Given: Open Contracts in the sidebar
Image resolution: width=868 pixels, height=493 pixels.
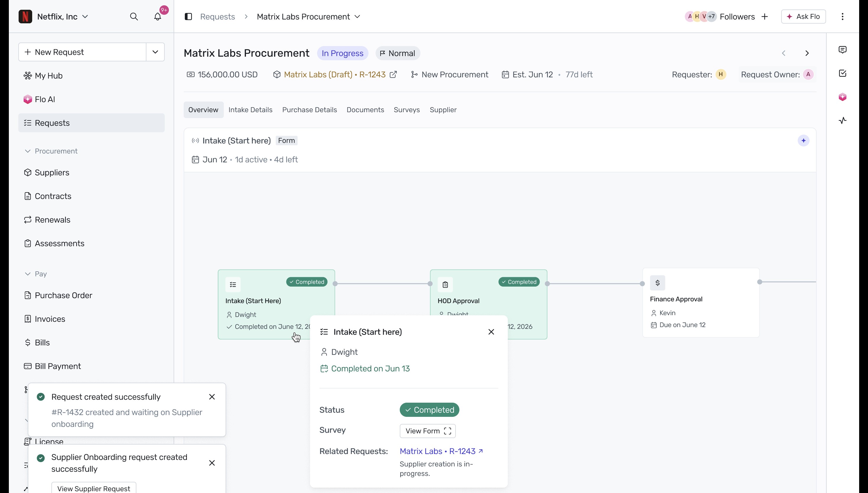Looking at the screenshot, I should (x=92, y=196).
